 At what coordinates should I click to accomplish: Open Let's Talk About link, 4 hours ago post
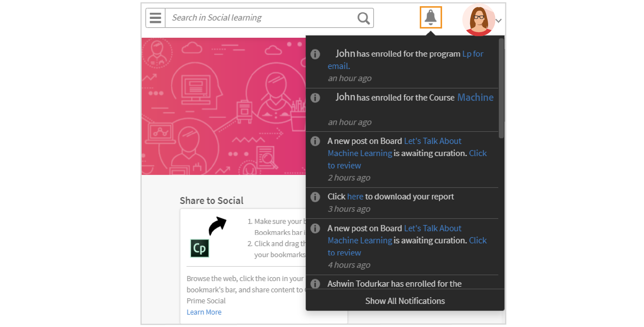pos(432,228)
